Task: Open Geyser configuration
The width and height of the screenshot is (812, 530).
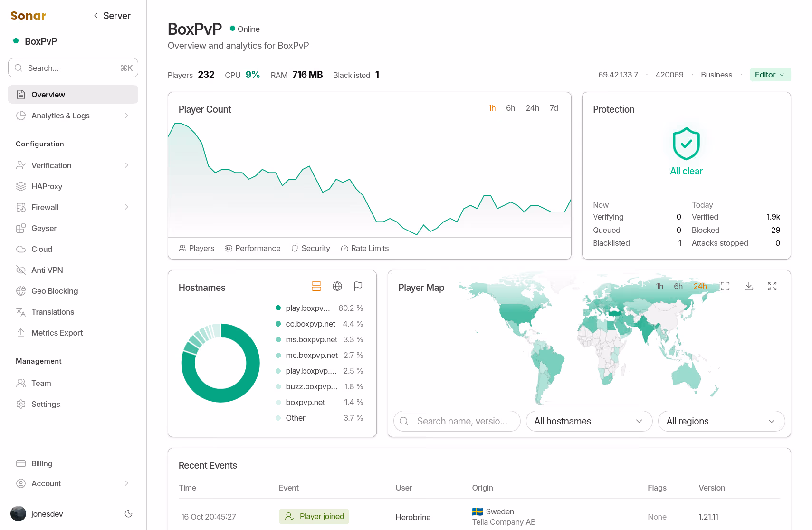Action: [73, 228]
